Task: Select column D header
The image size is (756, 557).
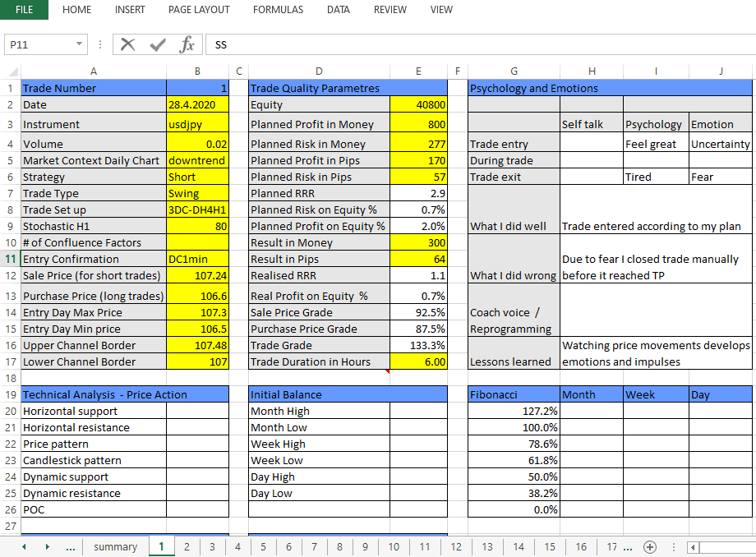Action: [319, 71]
